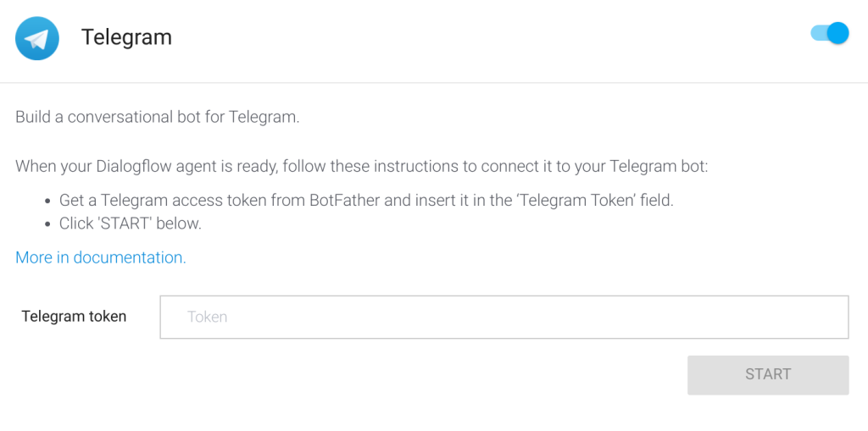This screenshot has width=868, height=431.
Task: Click the Click 'START' below instruction
Action: (131, 224)
